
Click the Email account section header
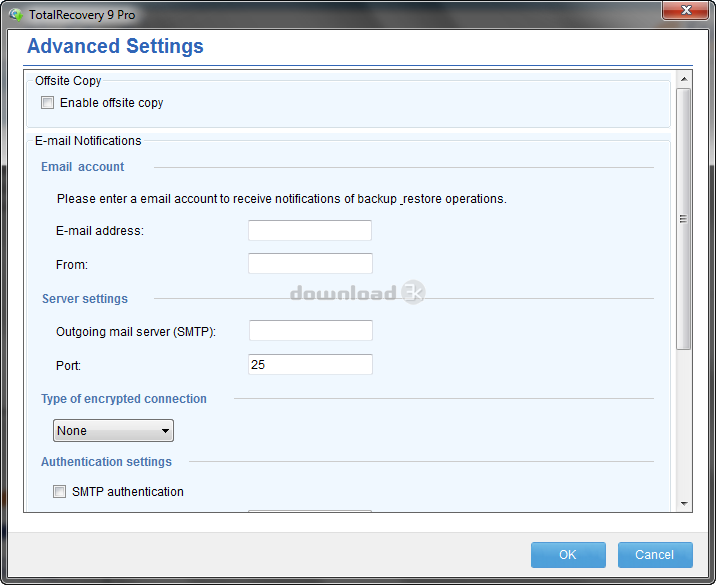[x=83, y=167]
